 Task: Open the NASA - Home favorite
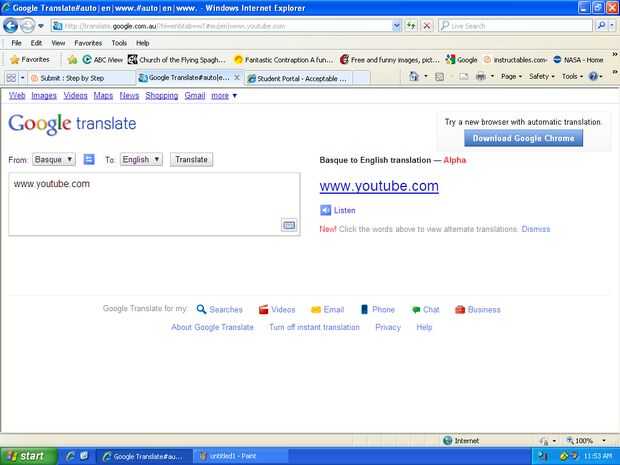click(578, 60)
